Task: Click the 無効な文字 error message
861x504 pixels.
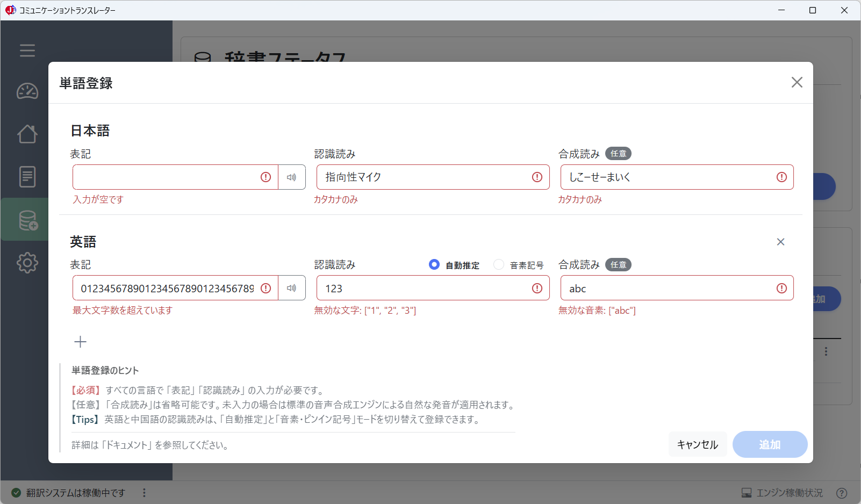Action: point(365,311)
